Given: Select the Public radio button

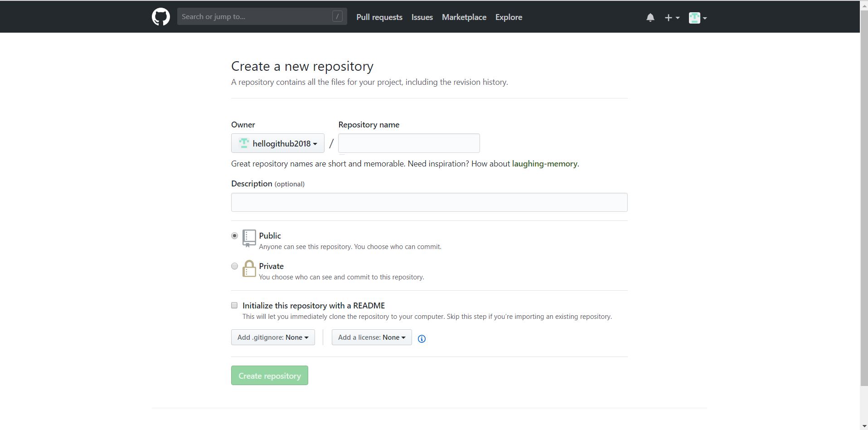Looking at the screenshot, I should [x=234, y=235].
